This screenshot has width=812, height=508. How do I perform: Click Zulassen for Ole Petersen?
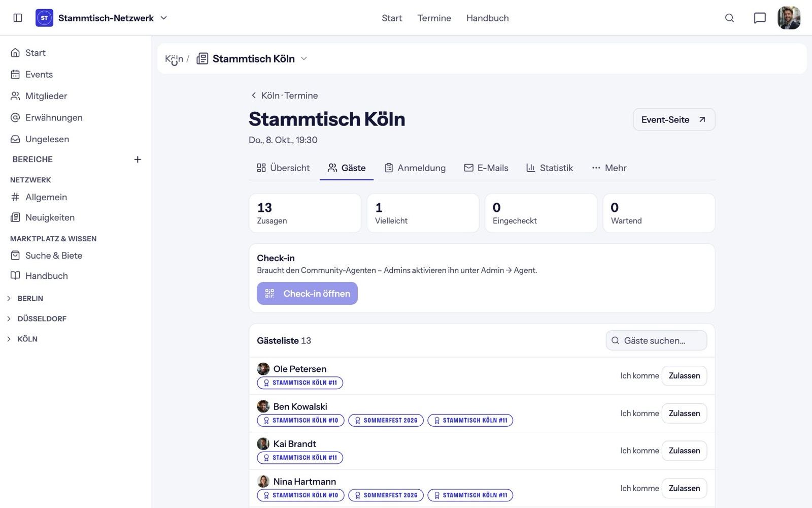click(684, 376)
